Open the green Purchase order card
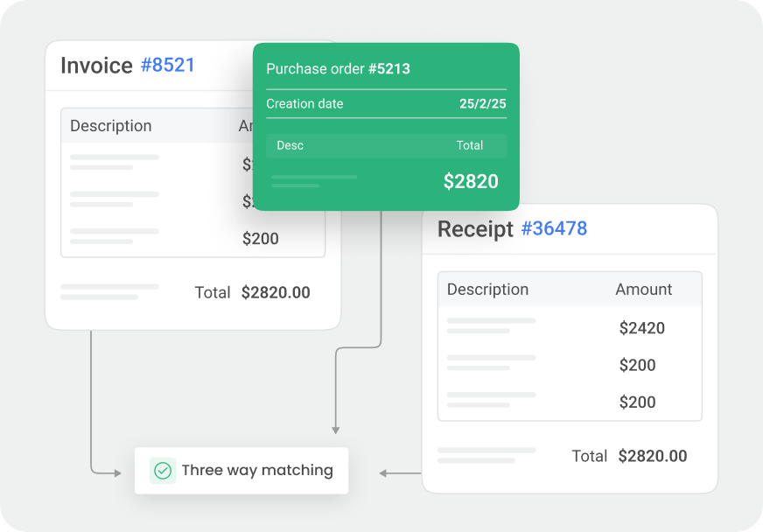Image resolution: width=763 pixels, height=532 pixels. tap(385, 127)
